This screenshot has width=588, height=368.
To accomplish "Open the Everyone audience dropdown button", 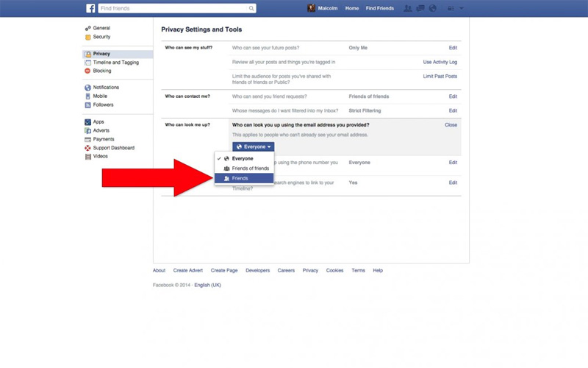I will 254,146.
